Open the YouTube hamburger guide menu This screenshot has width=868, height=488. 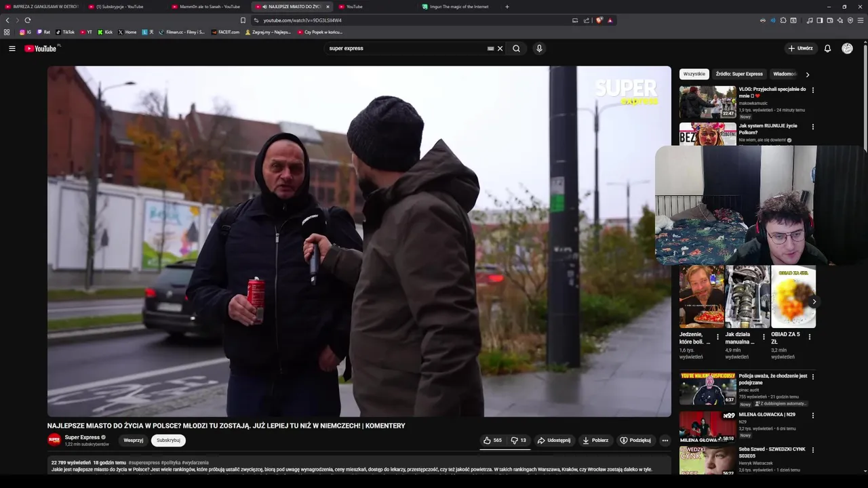tap(12, 48)
